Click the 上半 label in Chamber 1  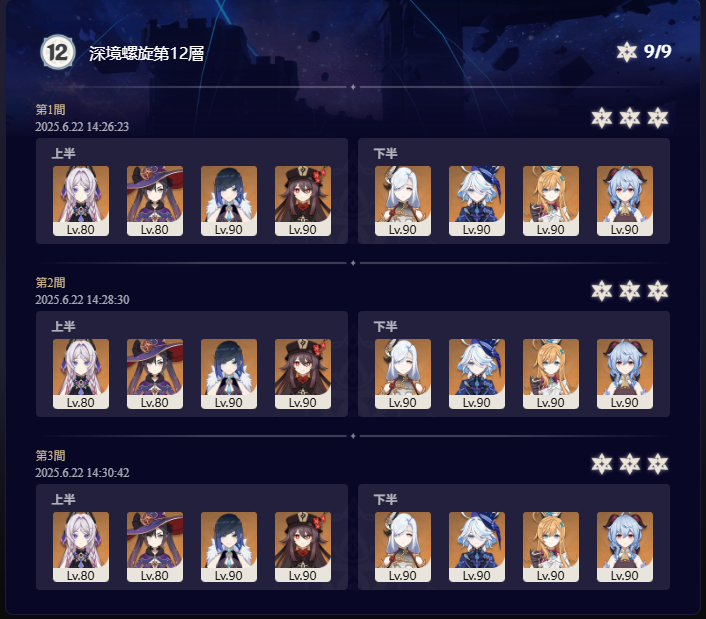point(63,154)
